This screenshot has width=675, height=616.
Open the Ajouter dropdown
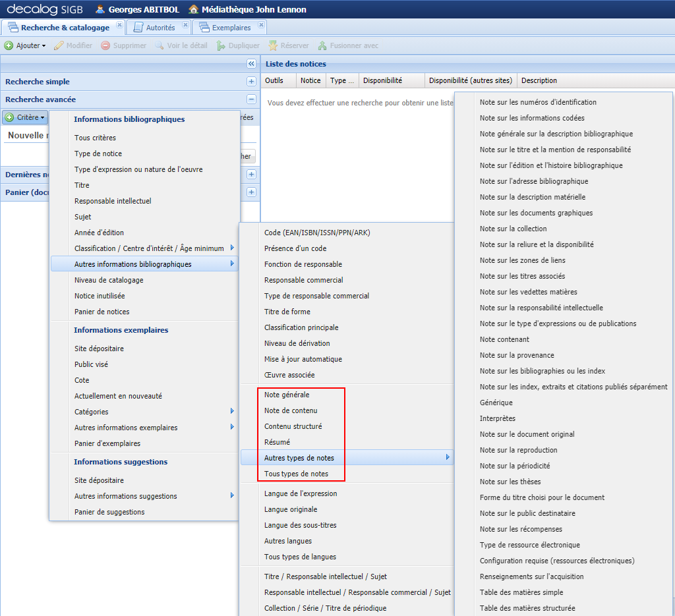point(25,45)
